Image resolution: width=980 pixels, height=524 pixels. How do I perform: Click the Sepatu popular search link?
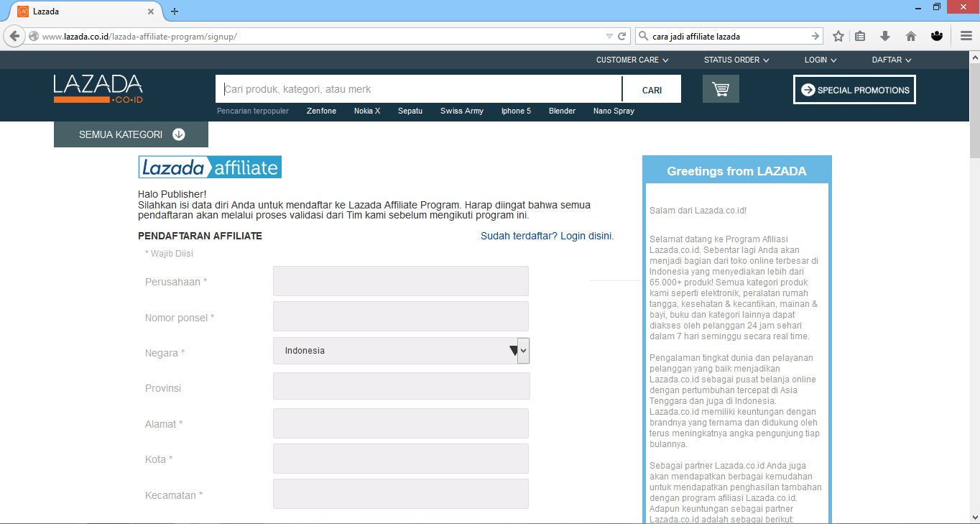coord(410,111)
